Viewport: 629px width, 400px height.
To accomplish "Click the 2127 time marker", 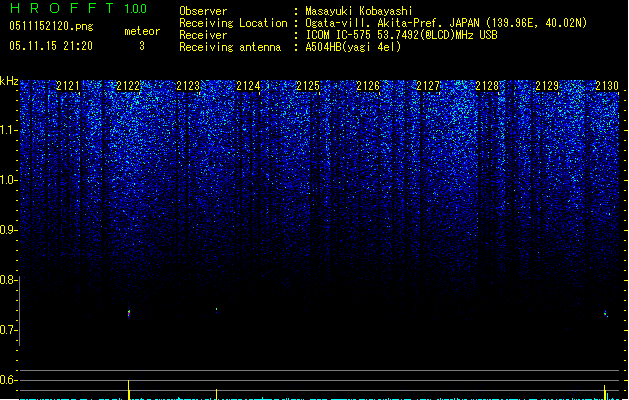I will coord(428,86).
